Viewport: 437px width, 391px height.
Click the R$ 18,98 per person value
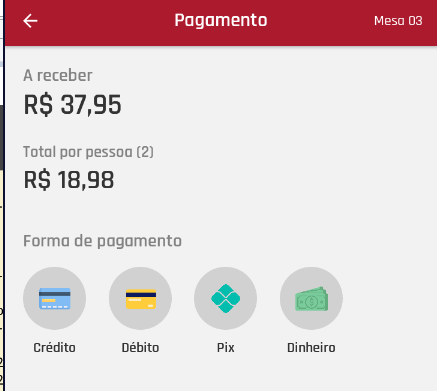point(69,180)
